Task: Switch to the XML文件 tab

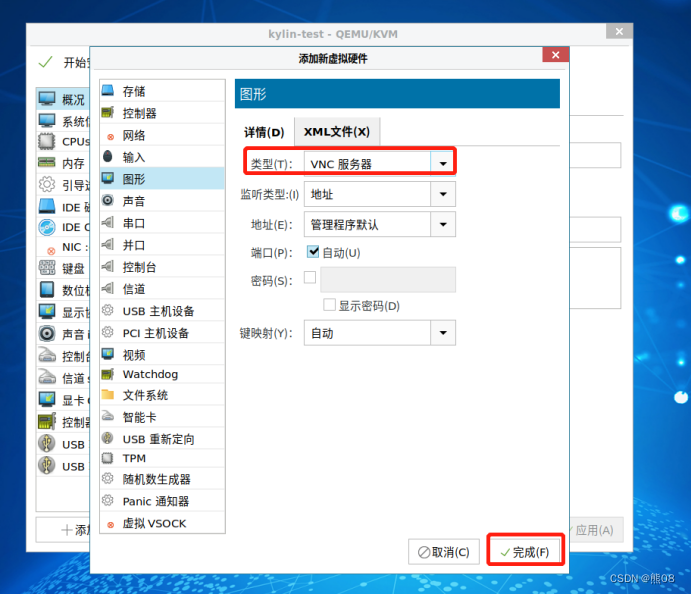Action: [x=336, y=132]
